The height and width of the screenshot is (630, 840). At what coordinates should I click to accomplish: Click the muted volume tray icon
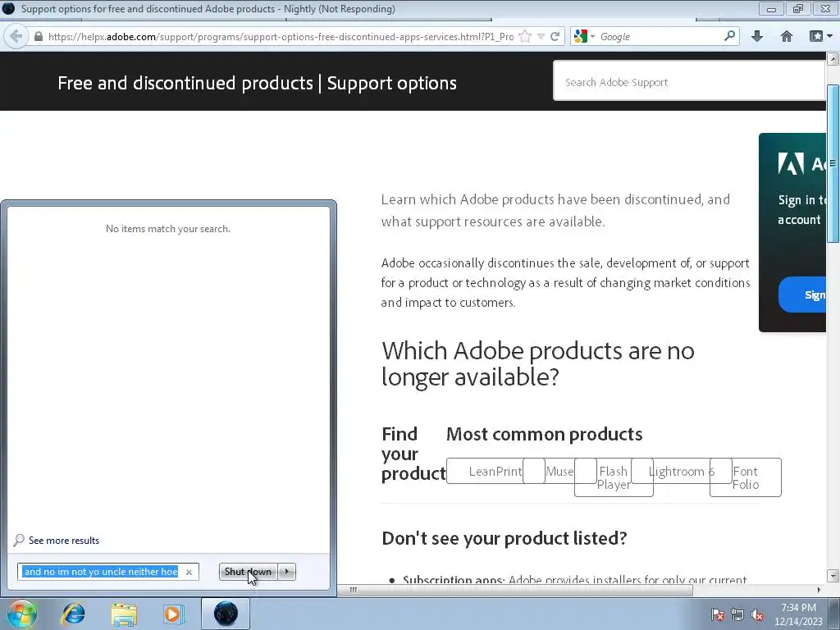pyautogui.click(x=757, y=614)
